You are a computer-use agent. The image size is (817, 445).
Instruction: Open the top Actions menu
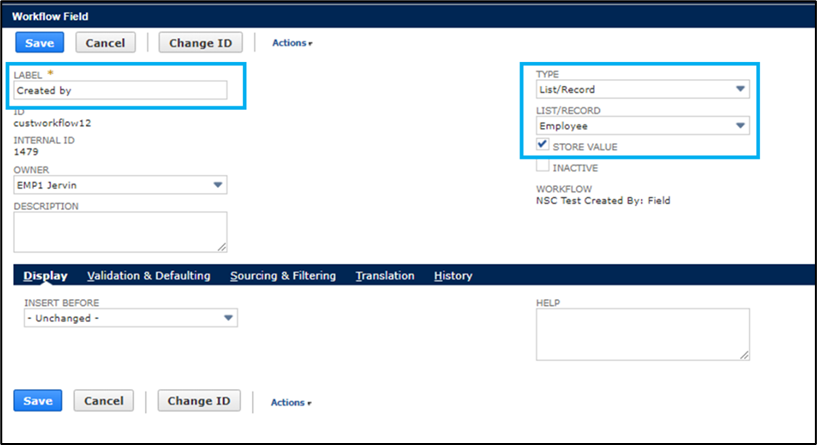point(292,43)
